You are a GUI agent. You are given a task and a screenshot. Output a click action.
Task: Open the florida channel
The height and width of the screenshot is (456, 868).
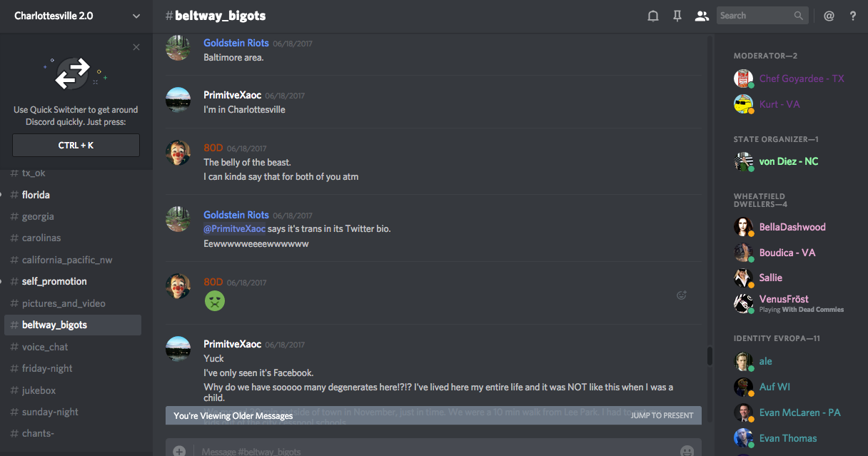click(x=36, y=195)
